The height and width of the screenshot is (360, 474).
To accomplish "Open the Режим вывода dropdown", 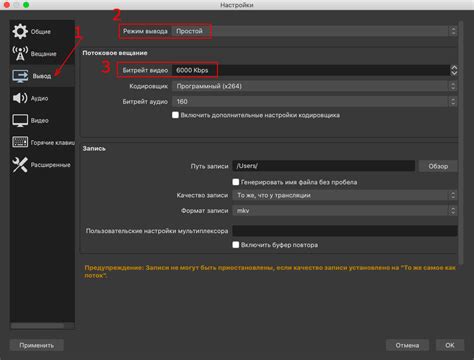I will coord(314,31).
